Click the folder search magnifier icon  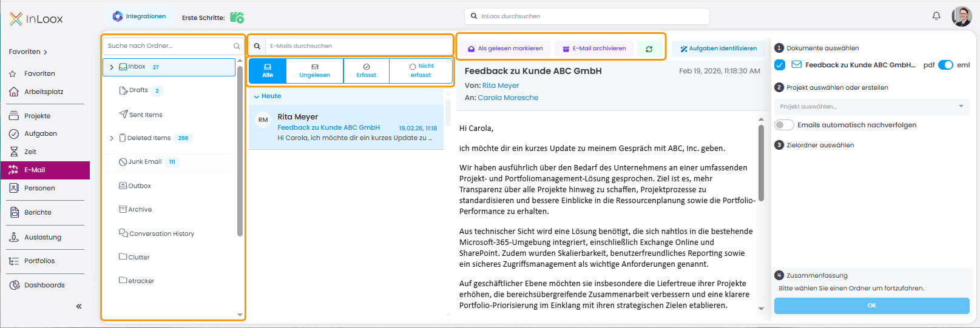coord(237,46)
